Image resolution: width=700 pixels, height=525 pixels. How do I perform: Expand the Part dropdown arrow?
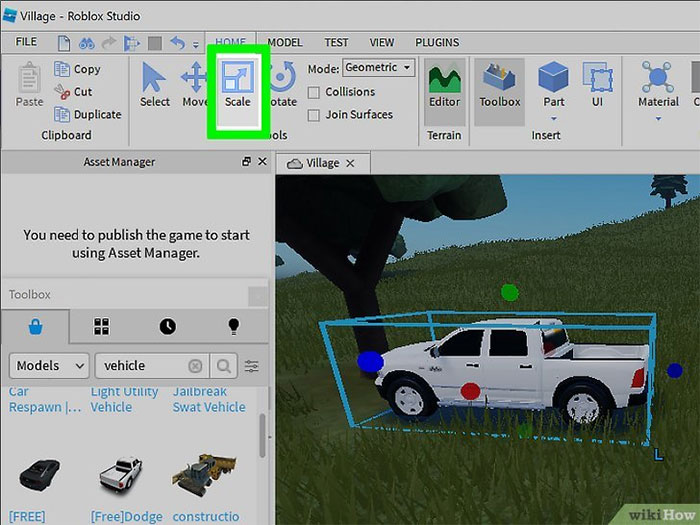(x=553, y=118)
